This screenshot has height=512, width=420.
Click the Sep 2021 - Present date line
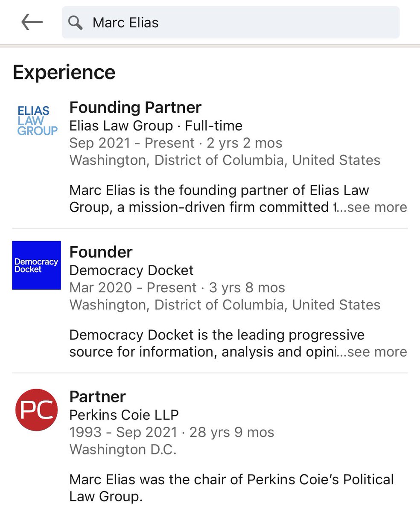[x=175, y=143]
